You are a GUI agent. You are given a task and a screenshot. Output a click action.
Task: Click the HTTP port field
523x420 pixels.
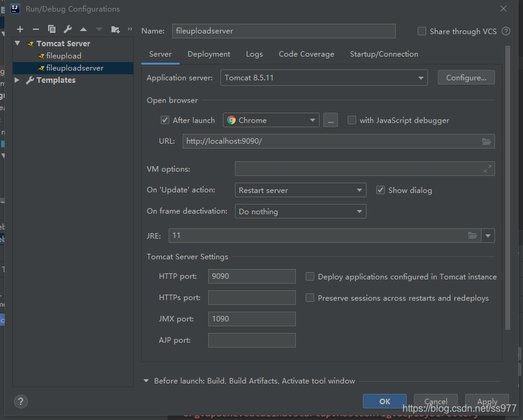pyautogui.click(x=252, y=276)
